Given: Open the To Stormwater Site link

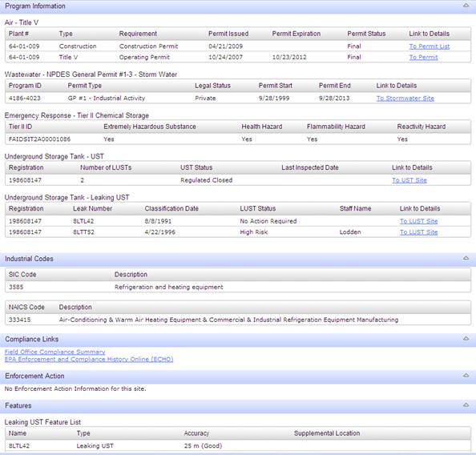Looking at the screenshot, I should pos(405,99).
